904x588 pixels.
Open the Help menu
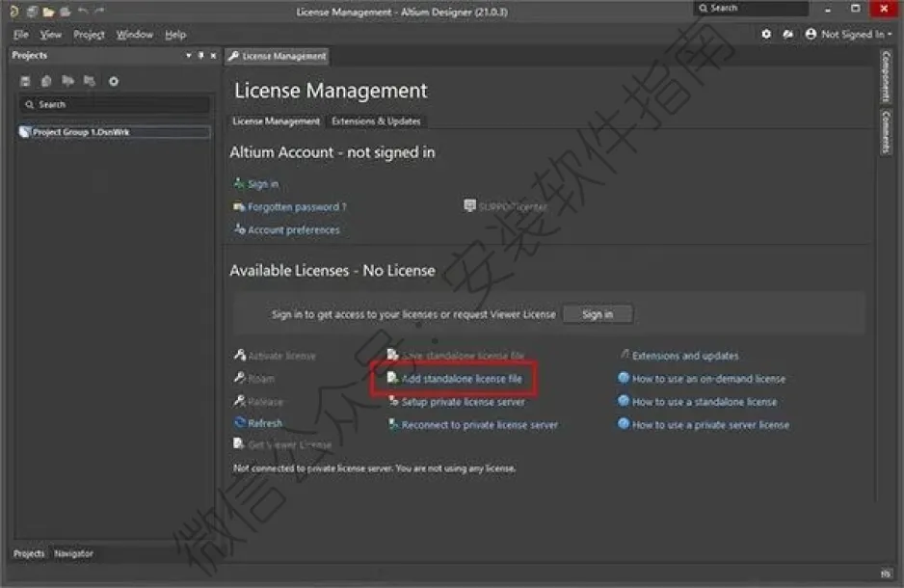click(x=175, y=35)
